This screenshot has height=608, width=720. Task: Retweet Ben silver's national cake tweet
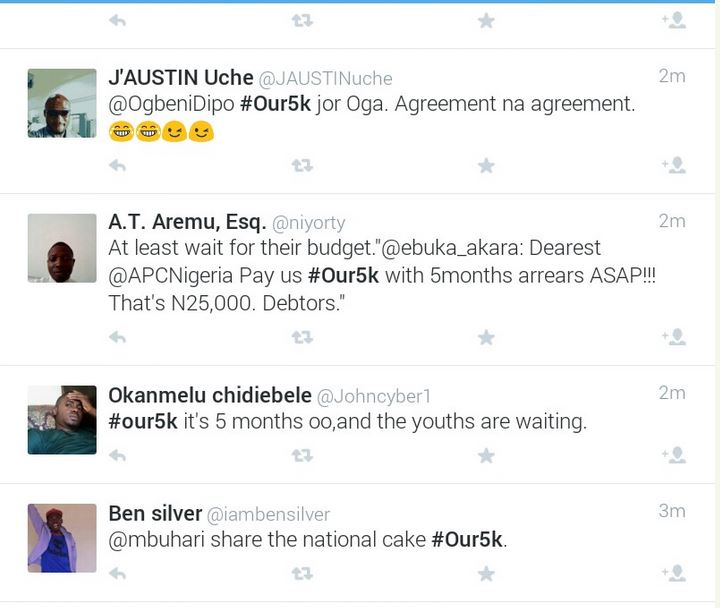302,574
